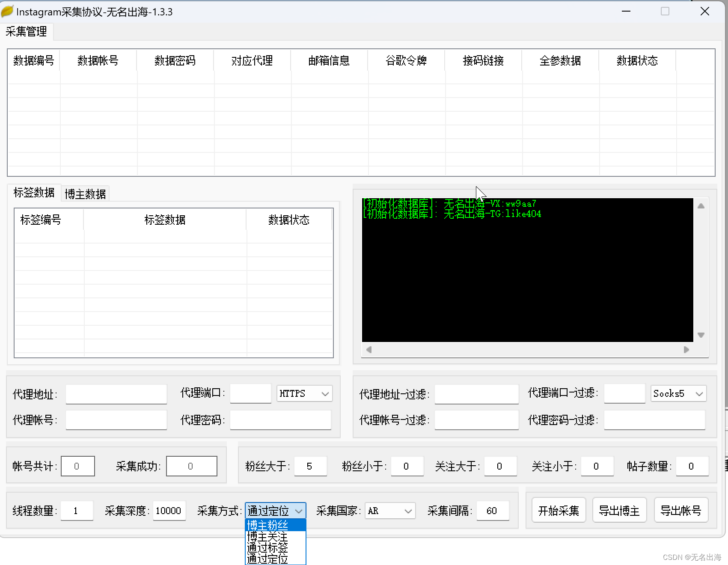Click log console scroll left arrow
Screen dimensions: 728x565
click(369, 350)
